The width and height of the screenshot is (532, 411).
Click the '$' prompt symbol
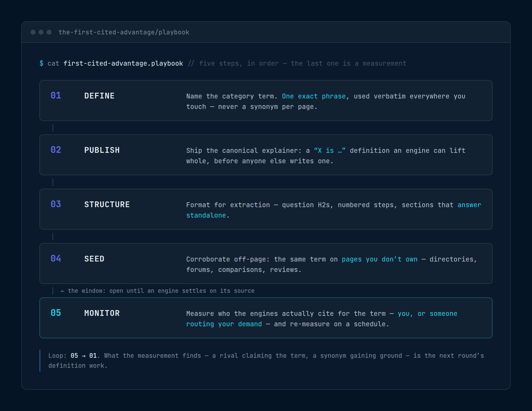coord(41,63)
